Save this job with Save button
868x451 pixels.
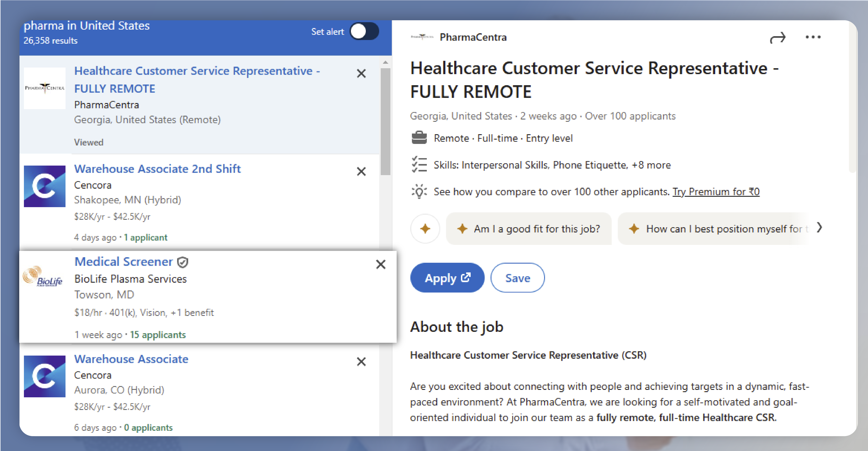tap(517, 278)
